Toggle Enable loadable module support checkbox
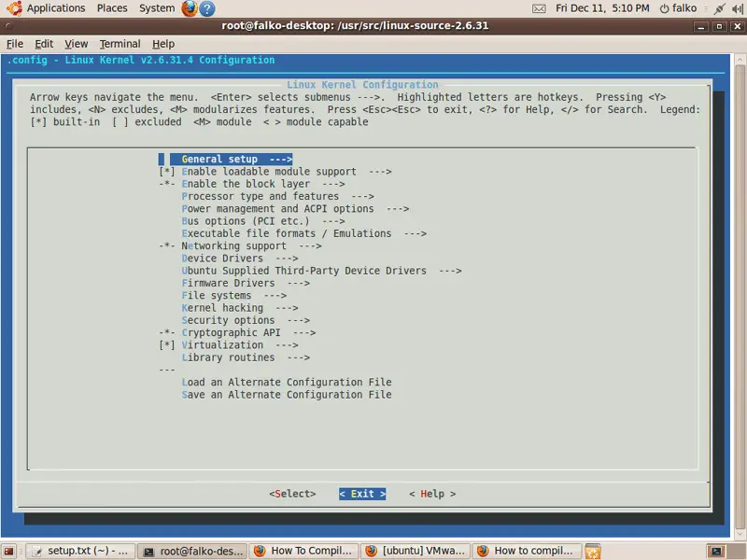The image size is (747, 560). click(167, 172)
